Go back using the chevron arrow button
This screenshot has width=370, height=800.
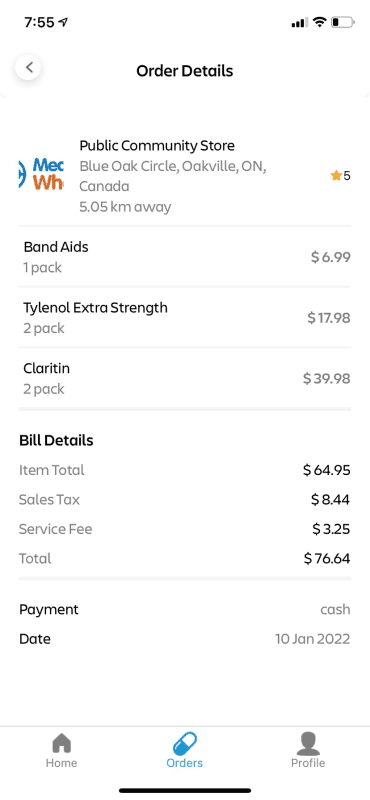click(x=29, y=67)
